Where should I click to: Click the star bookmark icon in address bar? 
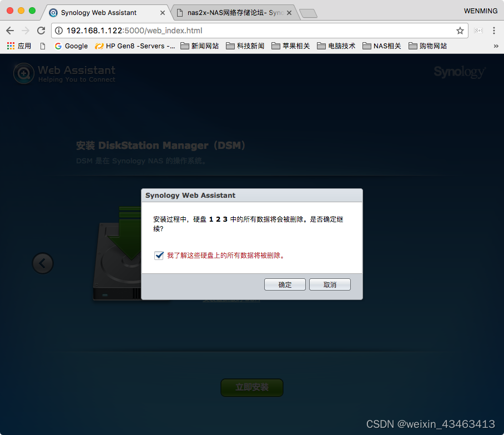461,31
